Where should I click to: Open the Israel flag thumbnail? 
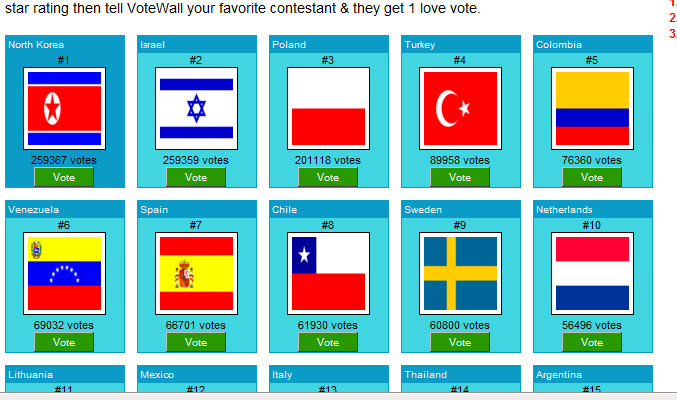click(x=196, y=108)
